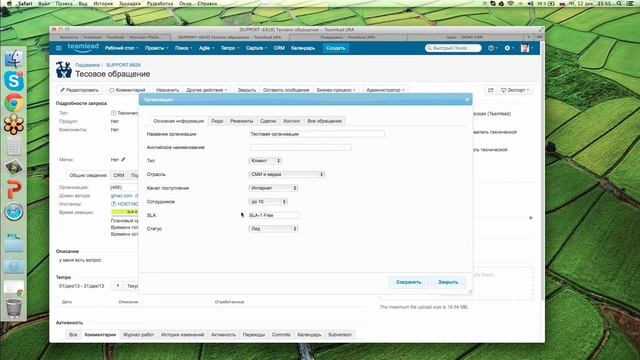Viewport: 640px width, 360px height.
Task: Click the Быстрый Поиск quick search field
Action: point(453,48)
